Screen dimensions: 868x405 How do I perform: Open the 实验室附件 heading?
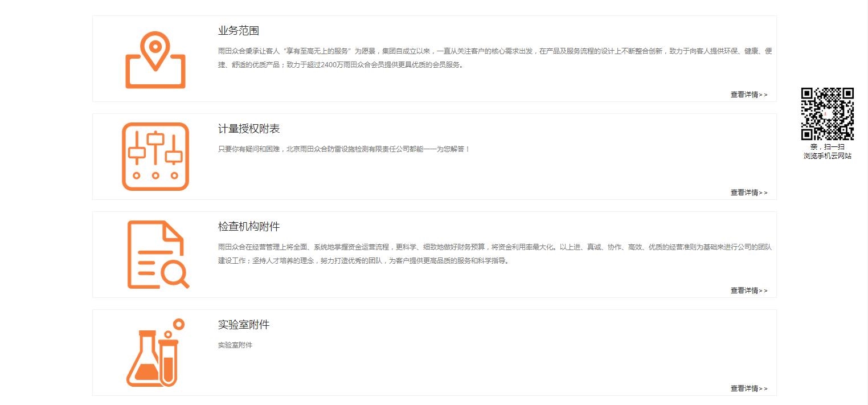pos(244,325)
